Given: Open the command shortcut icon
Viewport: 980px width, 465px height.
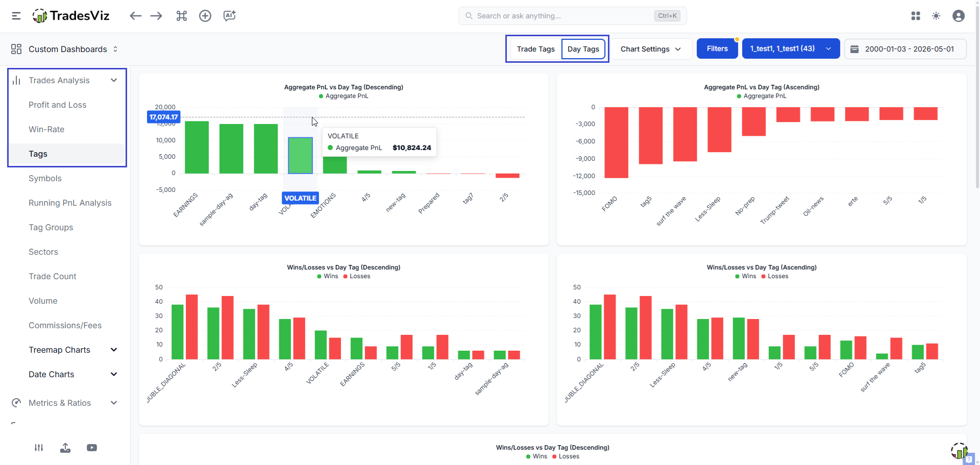Looking at the screenshot, I should click(182, 16).
